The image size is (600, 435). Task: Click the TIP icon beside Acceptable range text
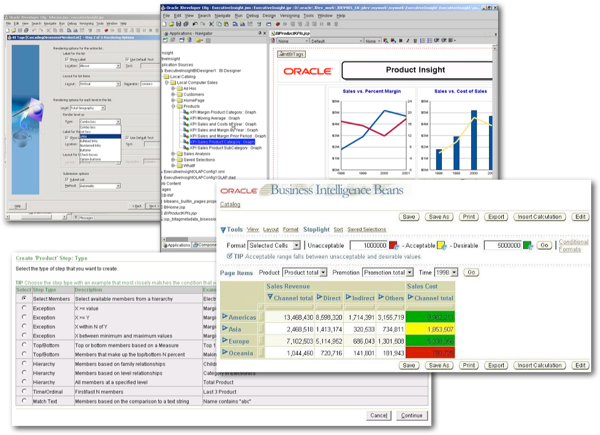pyautogui.click(x=229, y=256)
